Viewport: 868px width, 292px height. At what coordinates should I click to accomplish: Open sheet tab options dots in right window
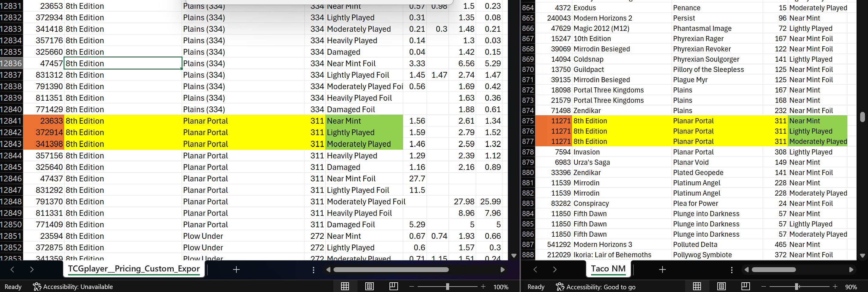[x=732, y=270]
